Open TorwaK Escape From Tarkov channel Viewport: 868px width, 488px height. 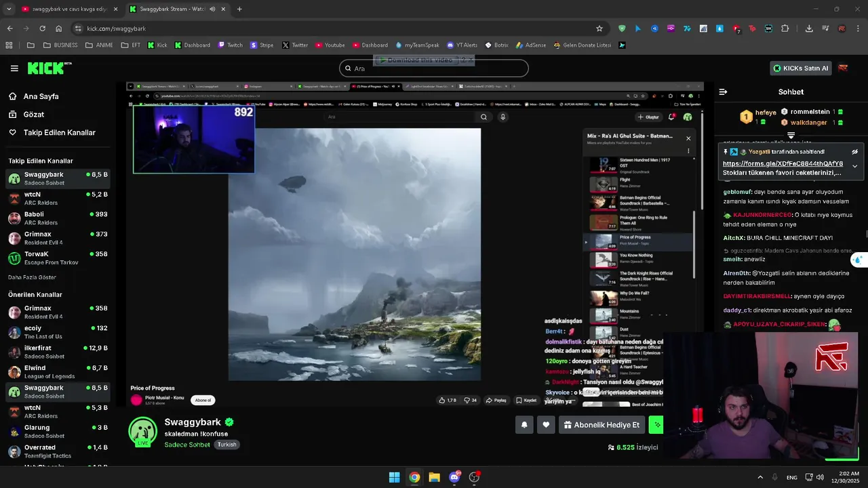pos(58,258)
